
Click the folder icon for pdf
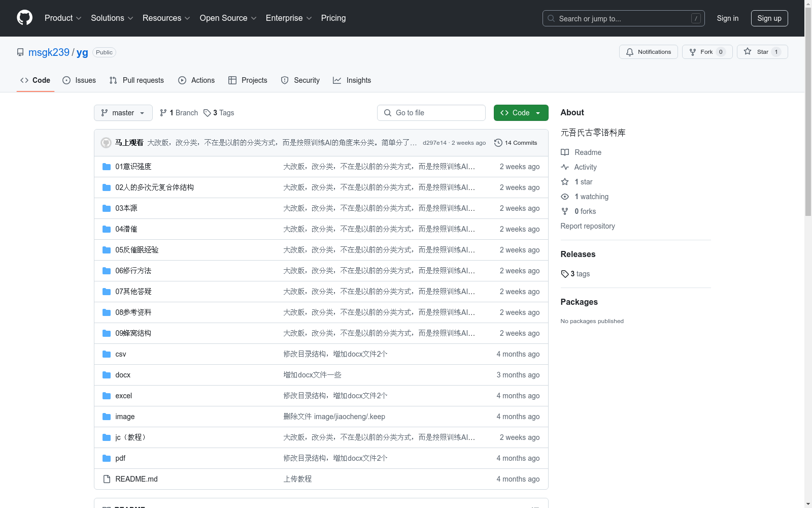[x=107, y=458]
